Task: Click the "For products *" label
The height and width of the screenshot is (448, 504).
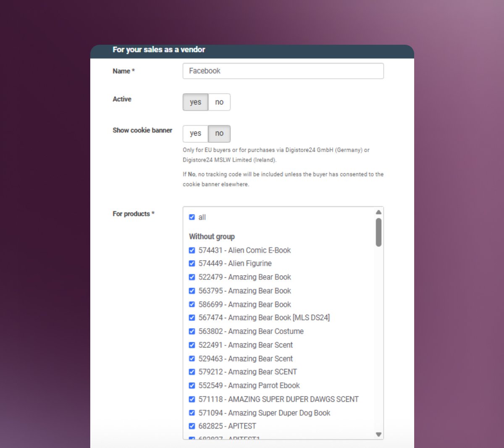Action: pyautogui.click(x=134, y=214)
